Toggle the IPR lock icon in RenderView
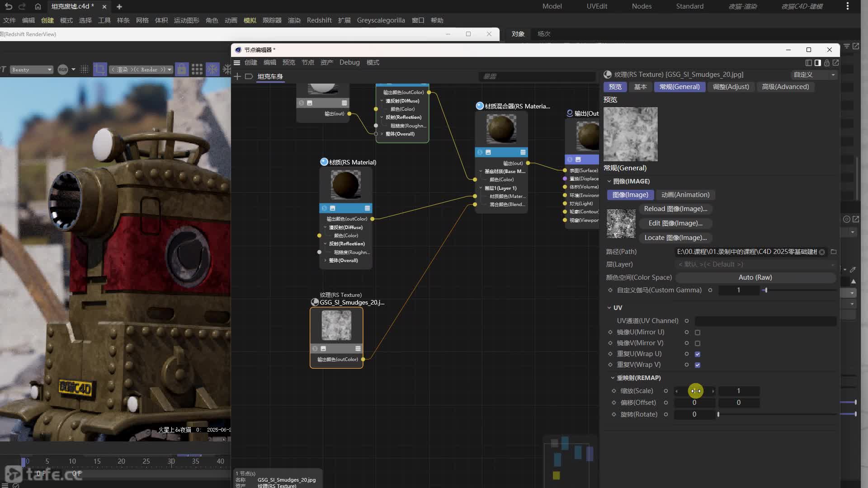868x488 pixels. (182, 69)
